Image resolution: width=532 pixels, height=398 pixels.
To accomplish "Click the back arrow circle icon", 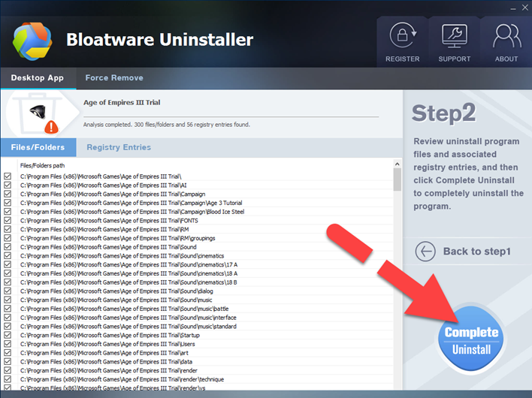I will point(425,252).
